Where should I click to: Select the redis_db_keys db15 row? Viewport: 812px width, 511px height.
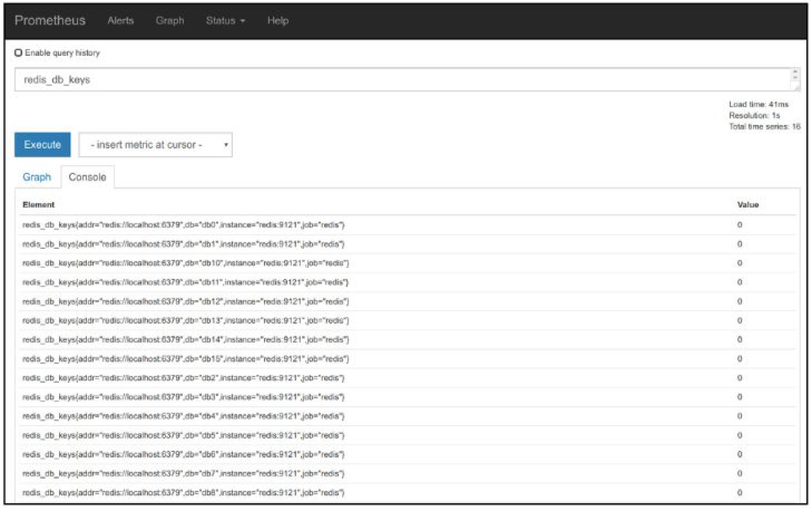pyautogui.click(x=406, y=359)
